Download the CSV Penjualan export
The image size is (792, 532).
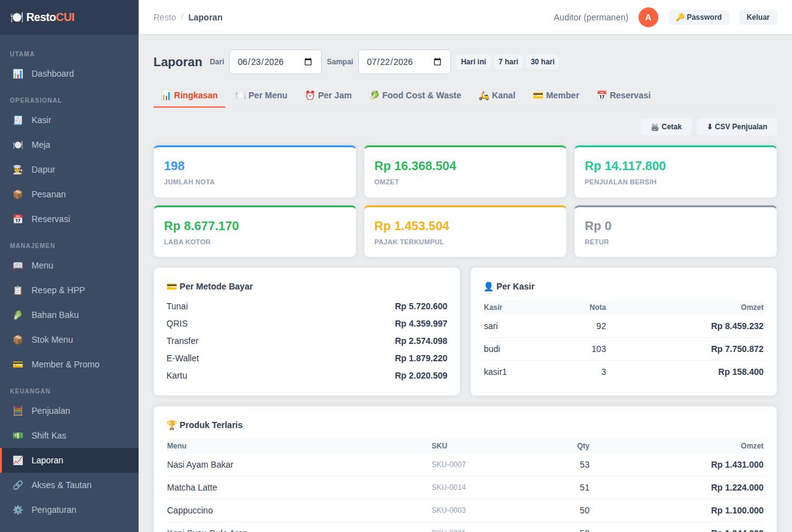[737, 127]
